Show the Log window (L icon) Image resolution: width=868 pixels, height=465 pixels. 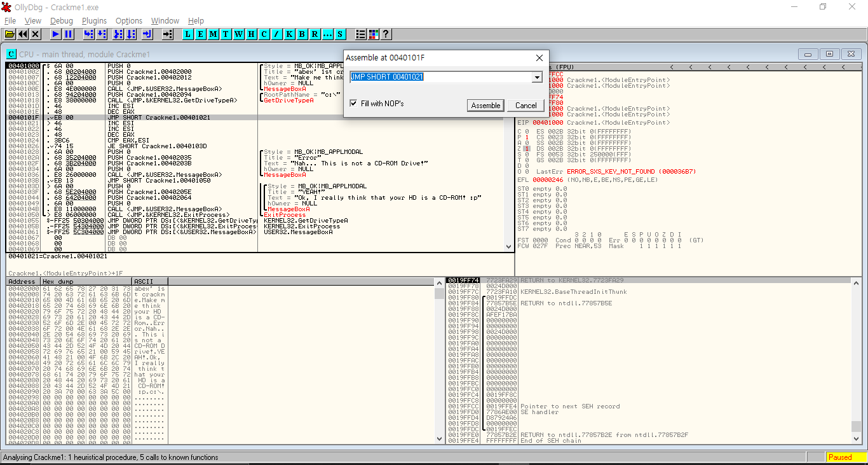pos(188,34)
